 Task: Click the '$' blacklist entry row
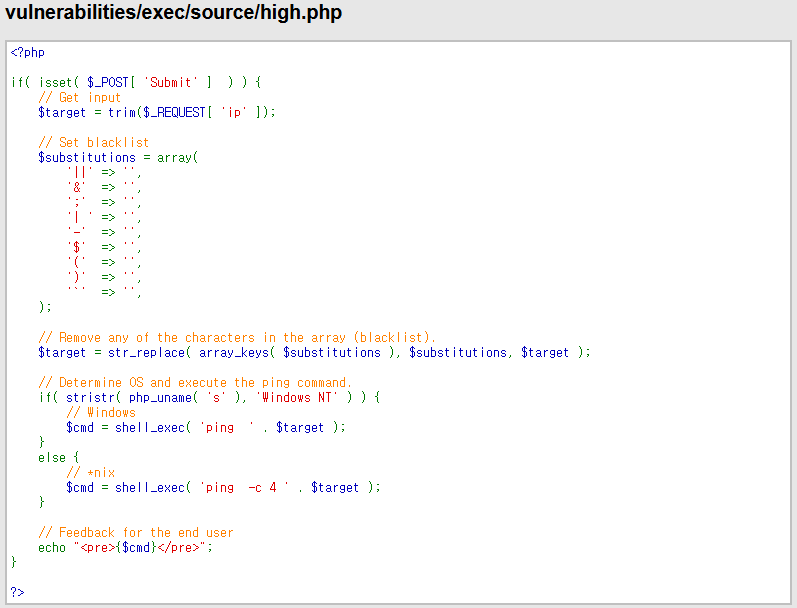click(104, 248)
